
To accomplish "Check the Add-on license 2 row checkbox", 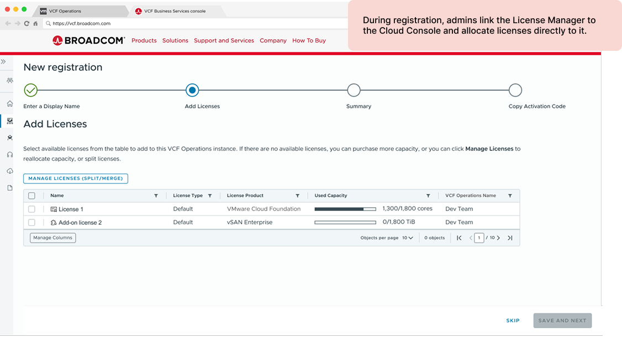I will click(31, 223).
